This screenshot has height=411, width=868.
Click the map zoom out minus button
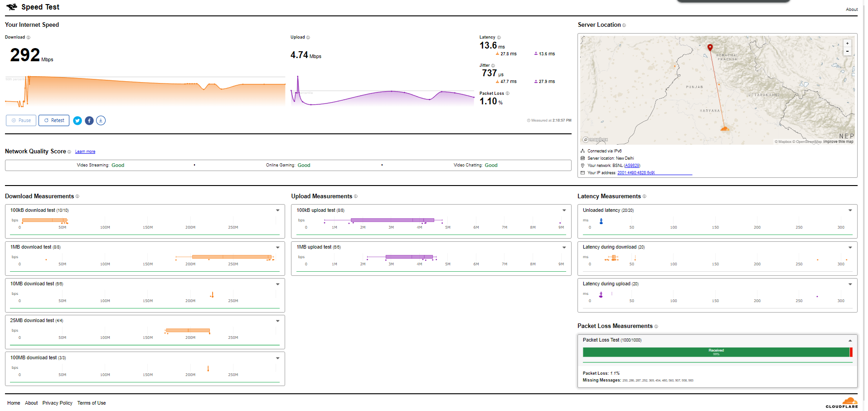point(847,52)
